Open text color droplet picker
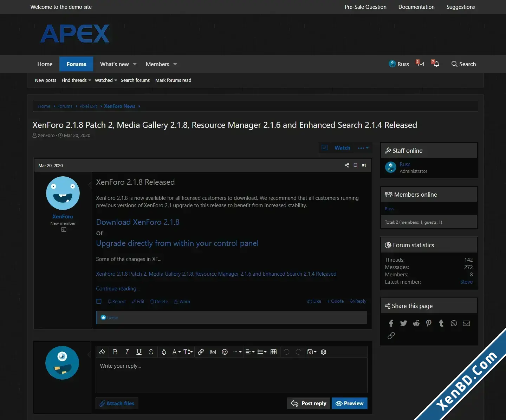The width and height of the screenshot is (506, 420). [164, 352]
